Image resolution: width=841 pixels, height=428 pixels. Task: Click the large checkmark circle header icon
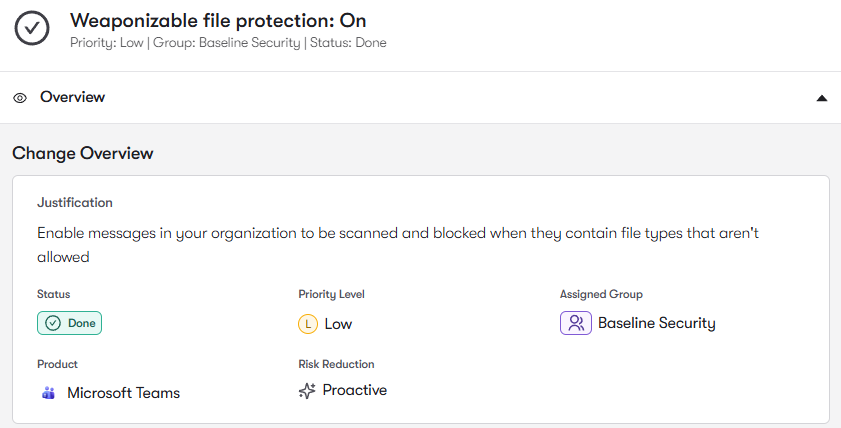(x=33, y=29)
